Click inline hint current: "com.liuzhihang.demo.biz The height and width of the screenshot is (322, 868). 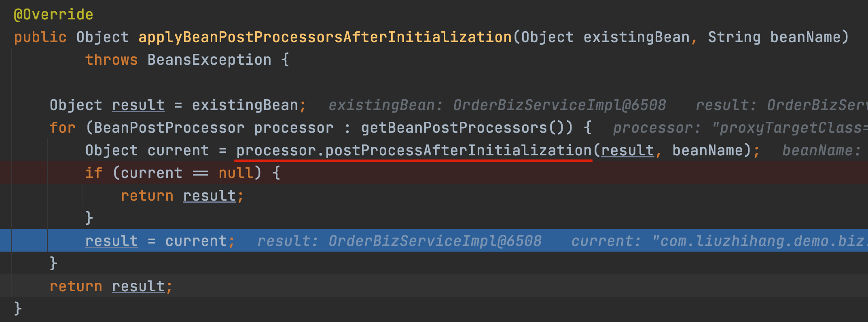(x=720, y=241)
